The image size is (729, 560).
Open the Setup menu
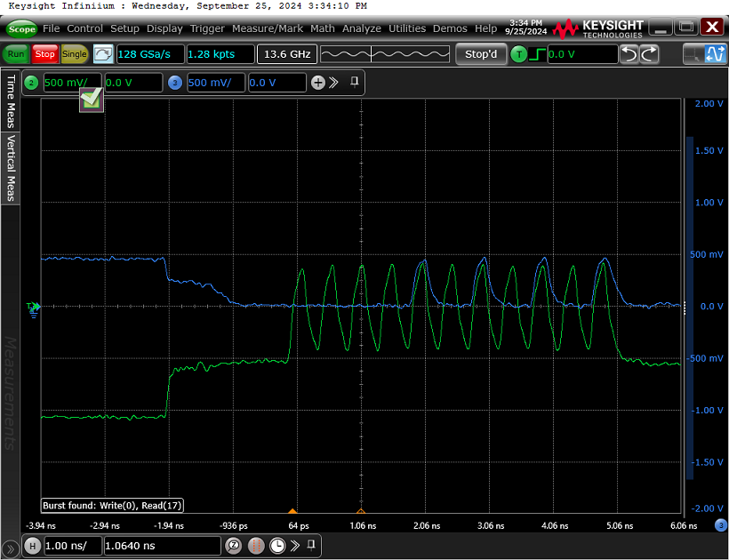[124, 28]
